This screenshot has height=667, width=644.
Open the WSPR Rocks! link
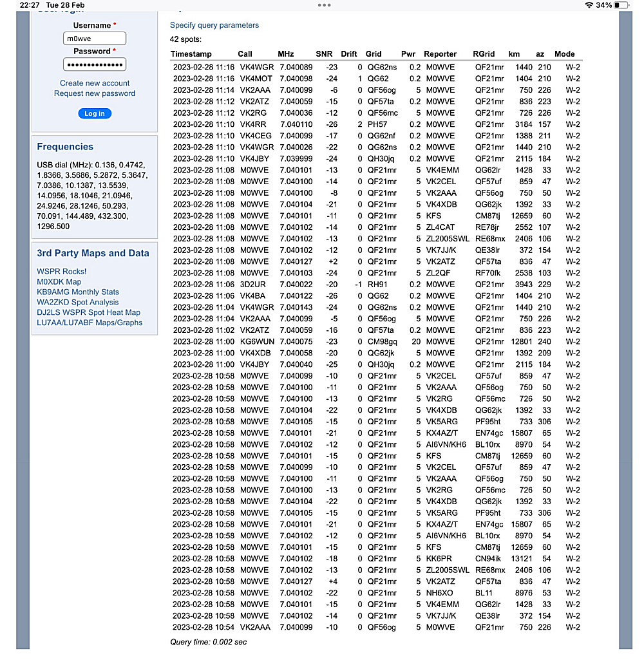click(x=62, y=272)
